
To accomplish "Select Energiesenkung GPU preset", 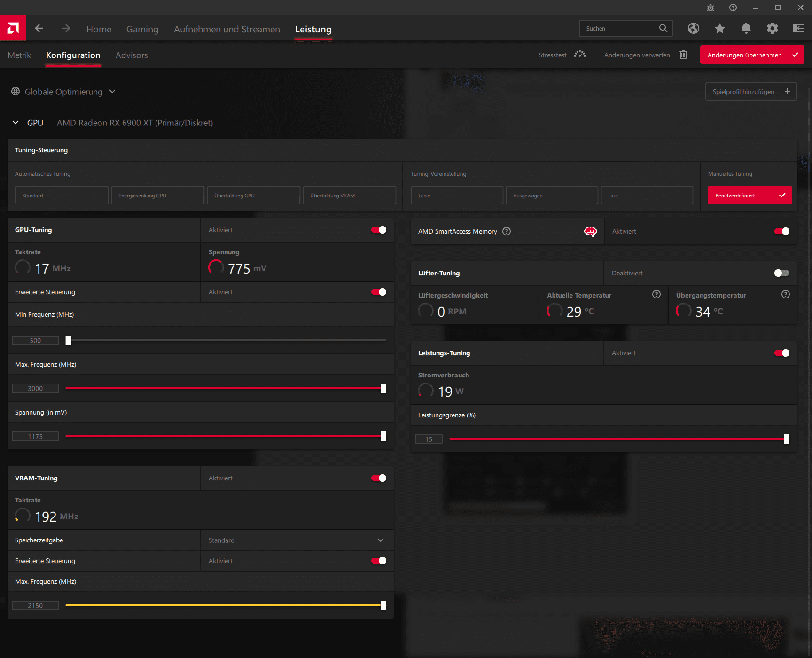I will point(157,195).
